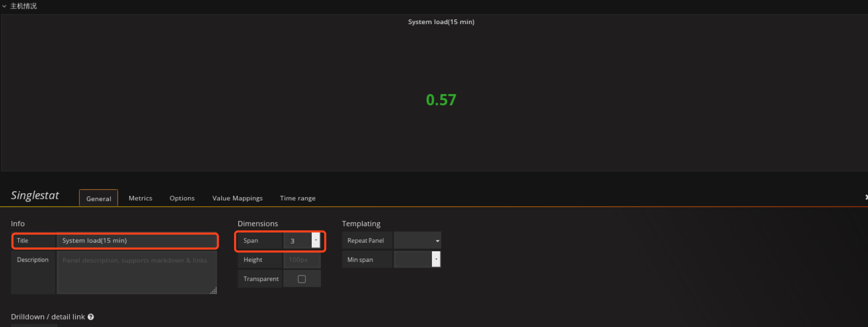Open the System load(15 min) panel title menu
Screen dimensions: 868x327
pos(441,22)
